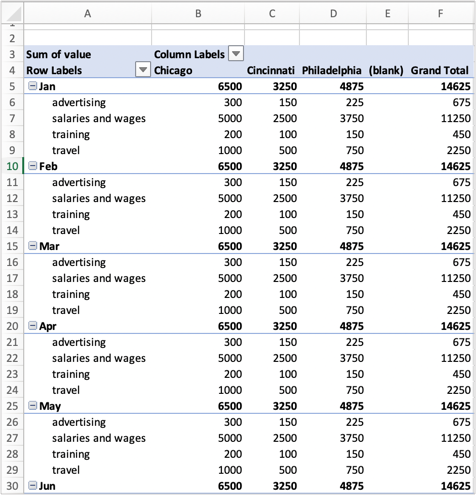Click Cincinnati value 2500 in row 7

tap(285, 118)
